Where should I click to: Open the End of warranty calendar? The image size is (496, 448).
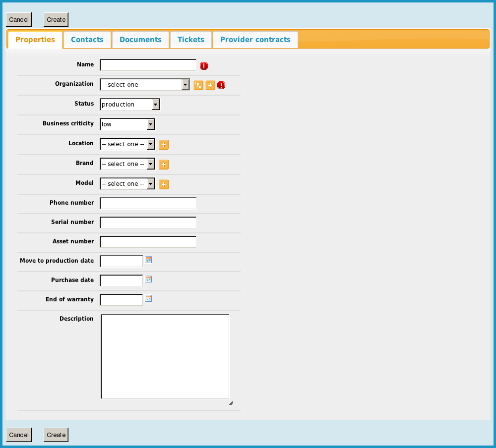click(x=148, y=298)
